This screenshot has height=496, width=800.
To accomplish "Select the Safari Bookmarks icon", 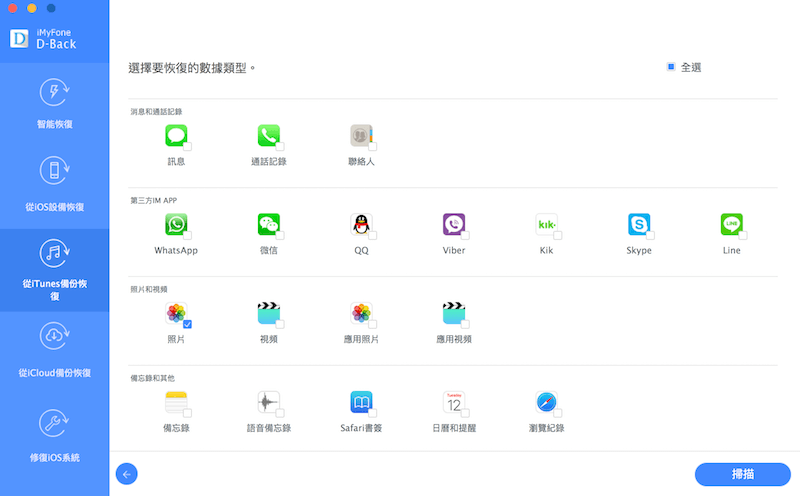I will pyautogui.click(x=361, y=402).
